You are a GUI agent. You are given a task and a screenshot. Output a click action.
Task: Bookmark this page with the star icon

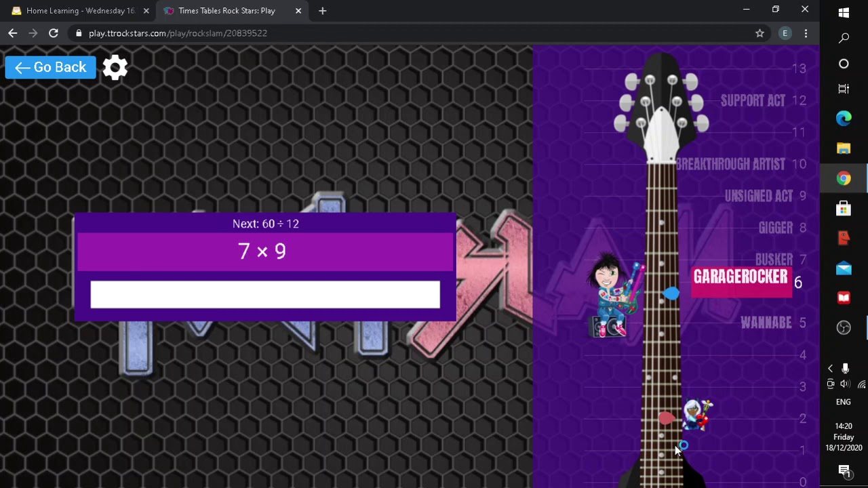(759, 33)
